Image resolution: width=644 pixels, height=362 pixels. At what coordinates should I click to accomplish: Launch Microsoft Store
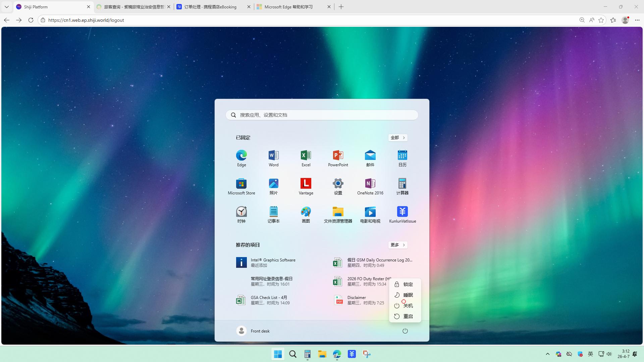(241, 186)
